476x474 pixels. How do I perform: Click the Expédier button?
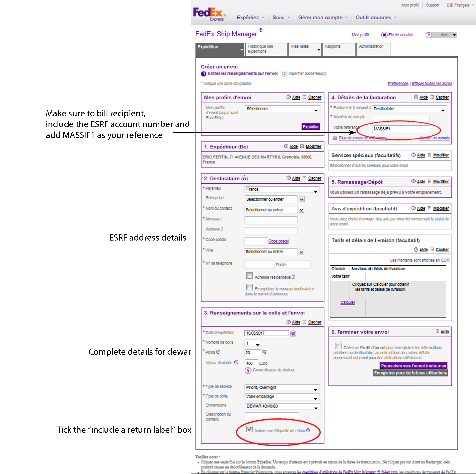pos(310,127)
